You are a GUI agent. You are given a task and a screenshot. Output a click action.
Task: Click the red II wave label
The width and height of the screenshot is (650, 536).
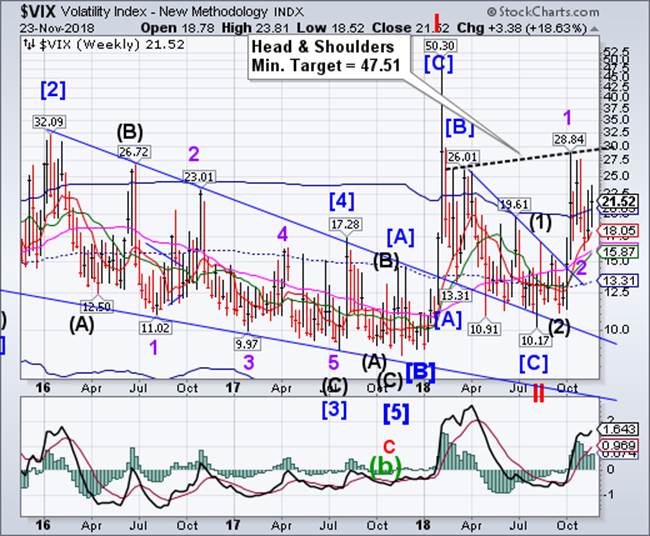click(538, 393)
